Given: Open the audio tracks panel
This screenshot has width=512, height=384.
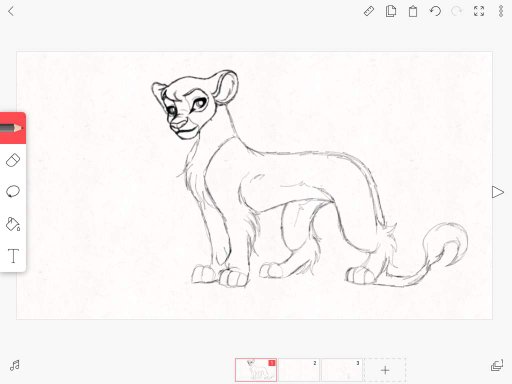Looking at the screenshot, I should 15,366.
